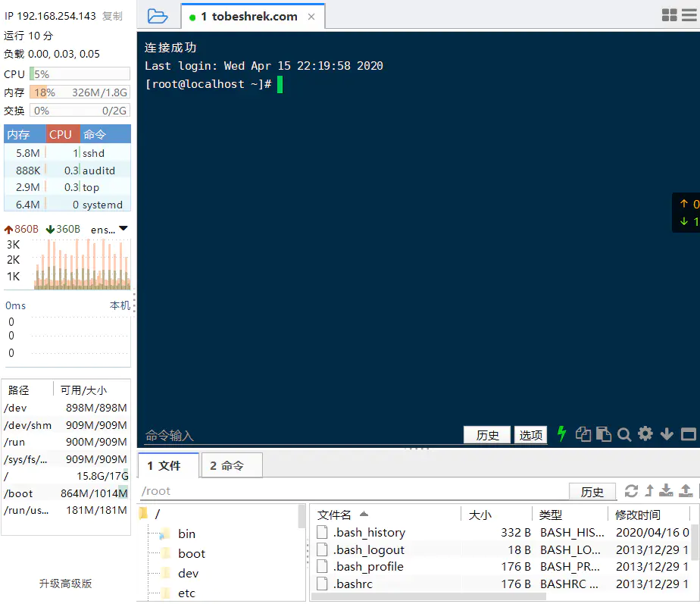This screenshot has height=604, width=700.
Task: Click the upload file icon
Action: click(x=686, y=491)
